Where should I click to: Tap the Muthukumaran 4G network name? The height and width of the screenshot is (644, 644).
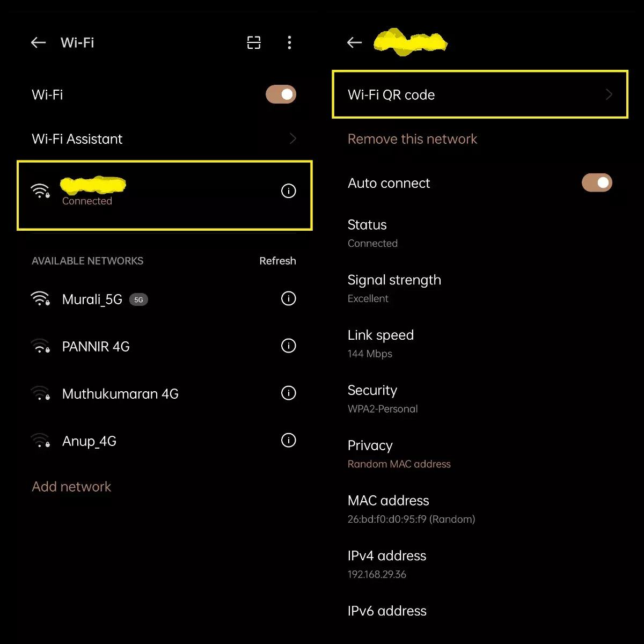pos(120,394)
